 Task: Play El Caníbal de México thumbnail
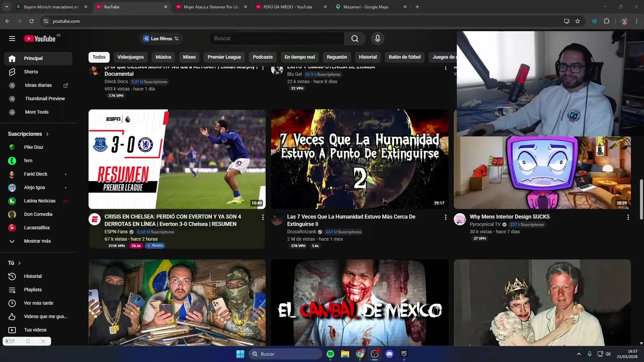[x=360, y=303]
